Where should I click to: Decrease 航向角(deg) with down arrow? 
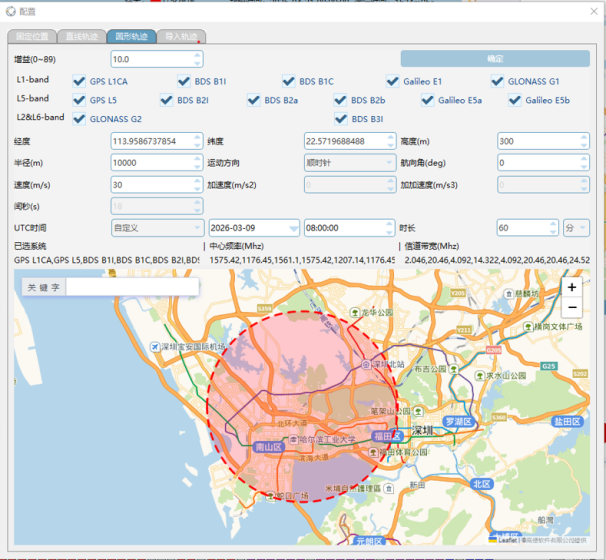coord(584,167)
